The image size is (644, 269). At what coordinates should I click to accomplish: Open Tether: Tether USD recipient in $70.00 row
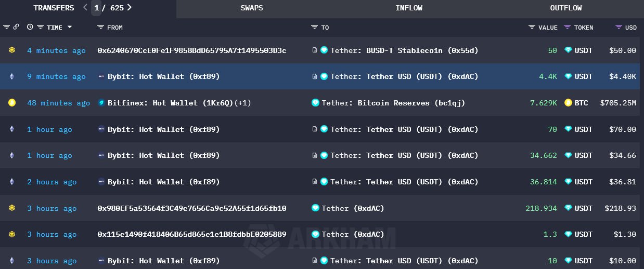click(404, 129)
